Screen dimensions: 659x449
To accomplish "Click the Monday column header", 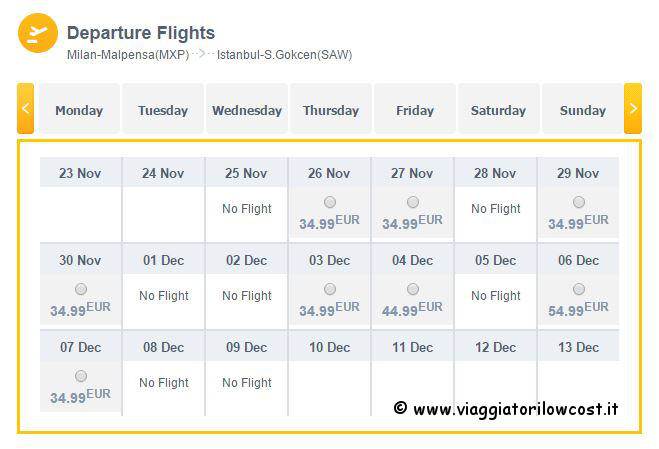I will (x=79, y=108).
